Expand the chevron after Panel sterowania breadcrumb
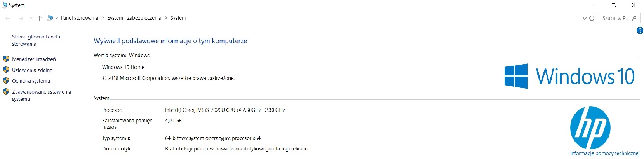 (103, 18)
